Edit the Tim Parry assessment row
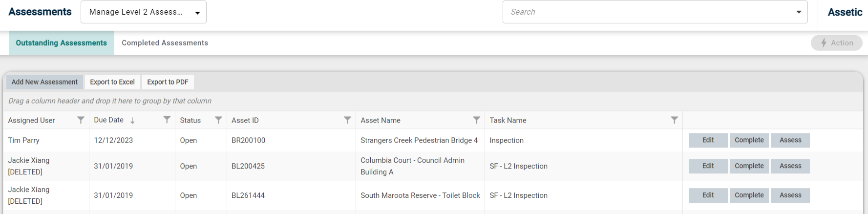The width and height of the screenshot is (868, 214). tap(708, 140)
